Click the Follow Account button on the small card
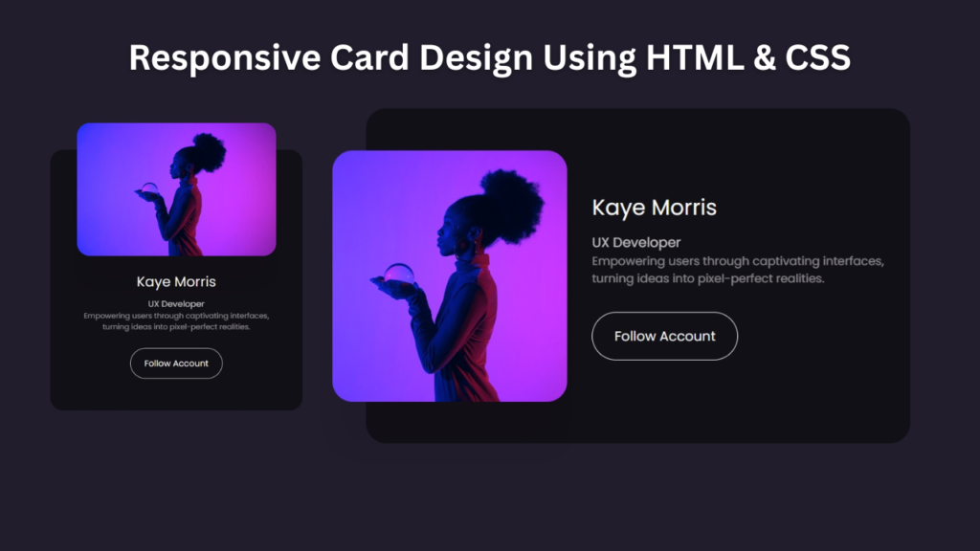Image resolution: width=980 pixels, height=551 pixels. [176, 364]
